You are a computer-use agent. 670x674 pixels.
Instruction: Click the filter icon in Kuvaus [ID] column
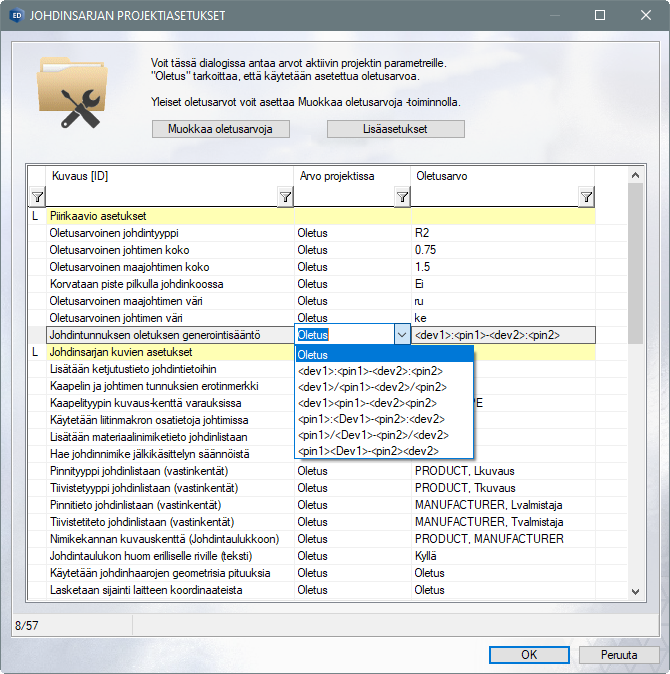tap(285, 197)
